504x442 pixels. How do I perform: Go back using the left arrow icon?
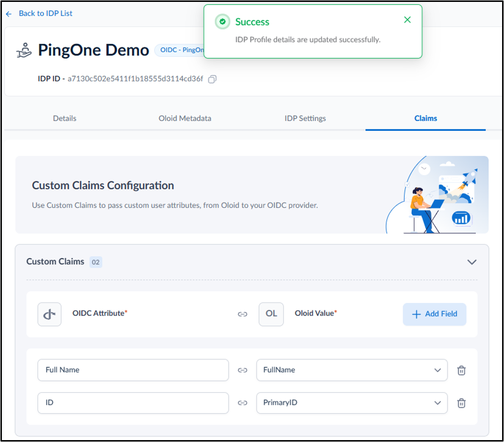point(9,14)
